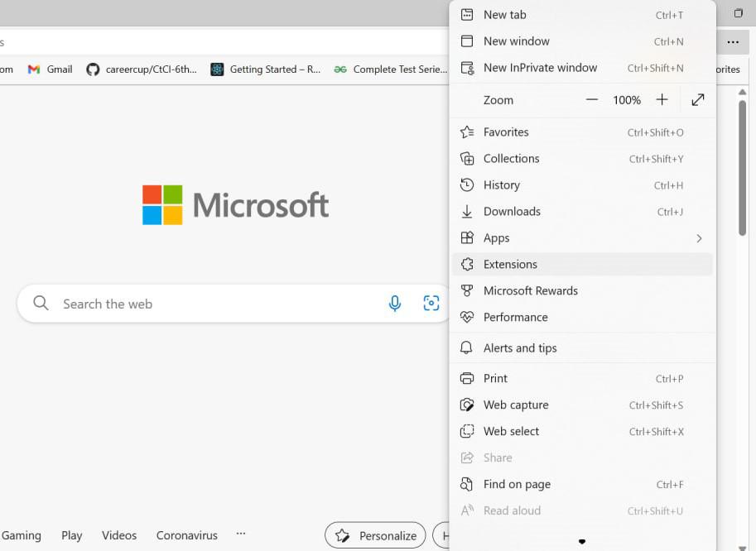The width and height of the screenshot is (756, 551).
Task: Click the page vertical scrollbar thumb
Action: [x=743, y=167]
